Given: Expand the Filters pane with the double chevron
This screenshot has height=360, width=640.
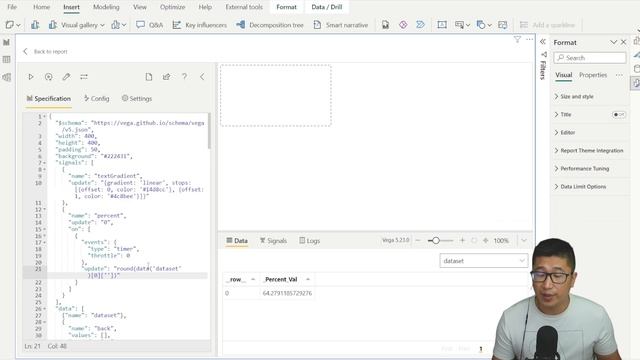Looking at the screenshot, I should click(543, 41).
